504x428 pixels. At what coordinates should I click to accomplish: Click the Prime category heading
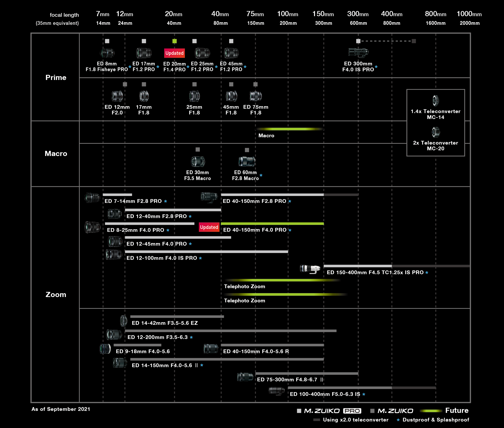[56, 77]
